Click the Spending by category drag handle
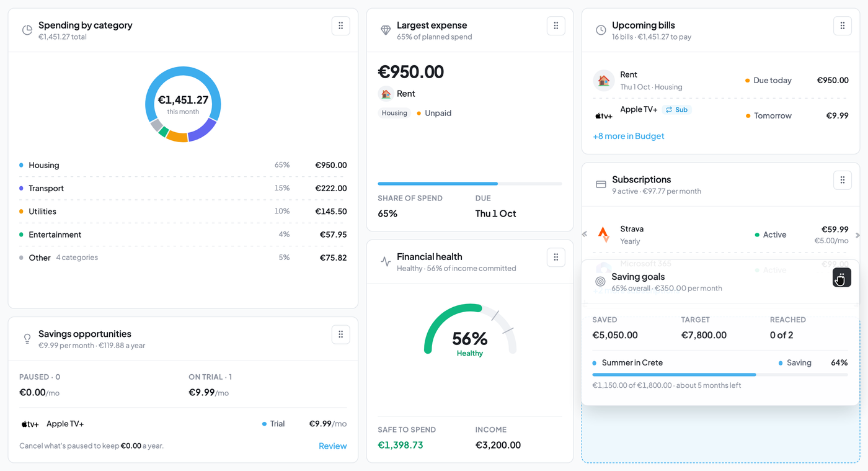868x471 pixels. tap(340, 26)
